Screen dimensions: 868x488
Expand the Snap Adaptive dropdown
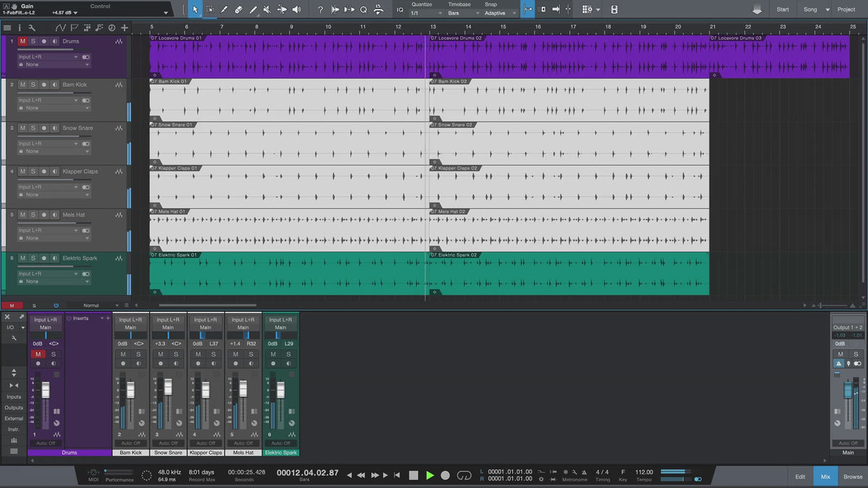pos(500,13)
